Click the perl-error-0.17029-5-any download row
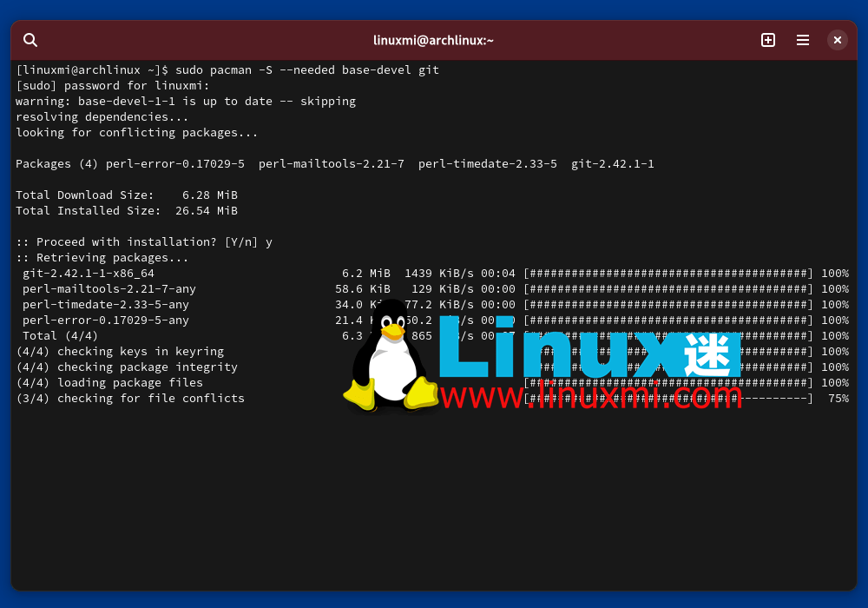 point(435,320)
